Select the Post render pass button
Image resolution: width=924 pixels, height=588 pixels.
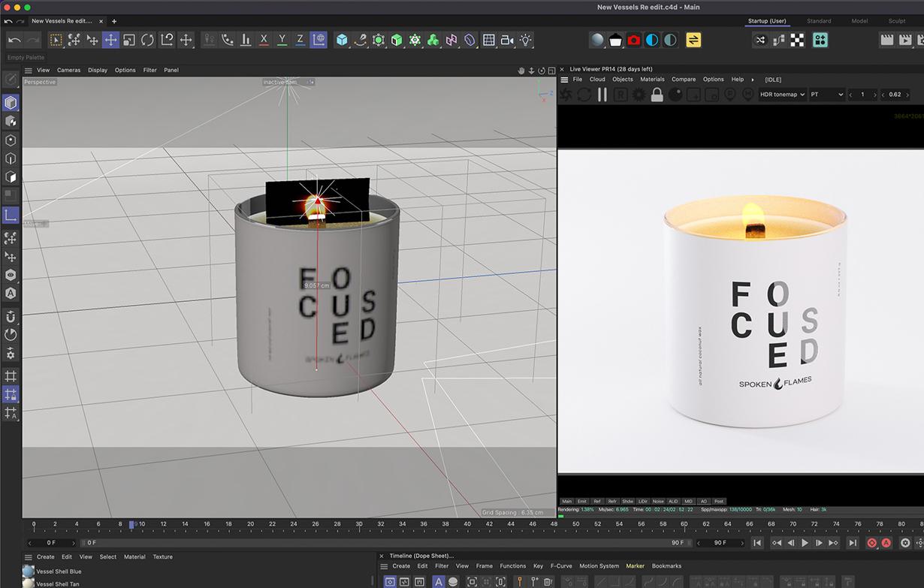[719, 501]
